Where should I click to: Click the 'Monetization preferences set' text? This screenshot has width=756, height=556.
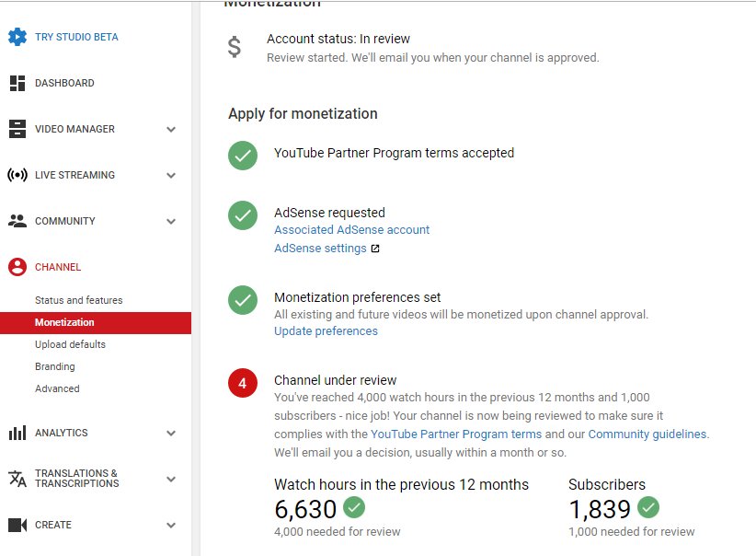(x=357, y=297)
